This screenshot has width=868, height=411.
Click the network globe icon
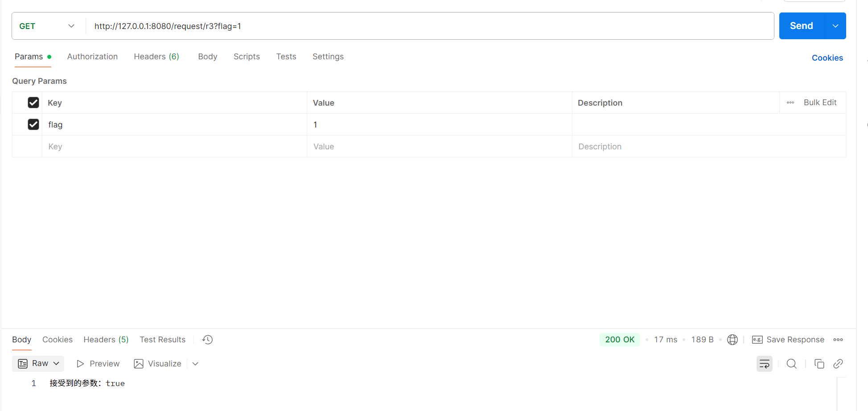click(x=732, y=340)
